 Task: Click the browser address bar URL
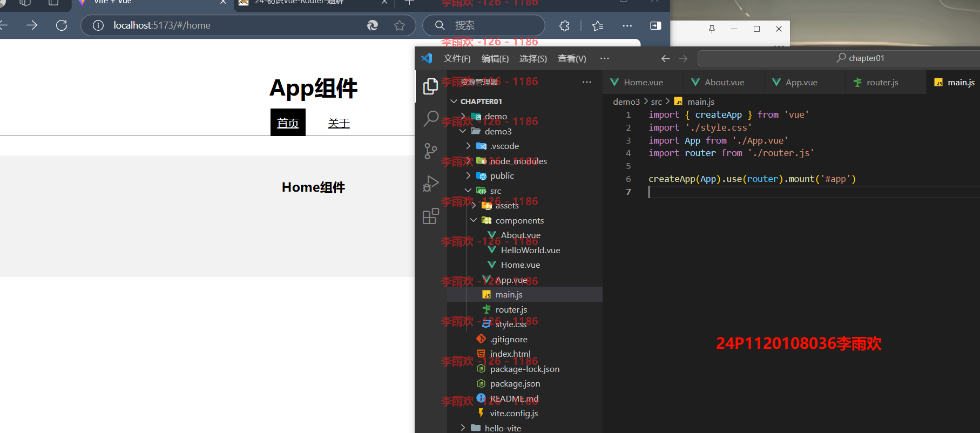(x=162, y=25)
